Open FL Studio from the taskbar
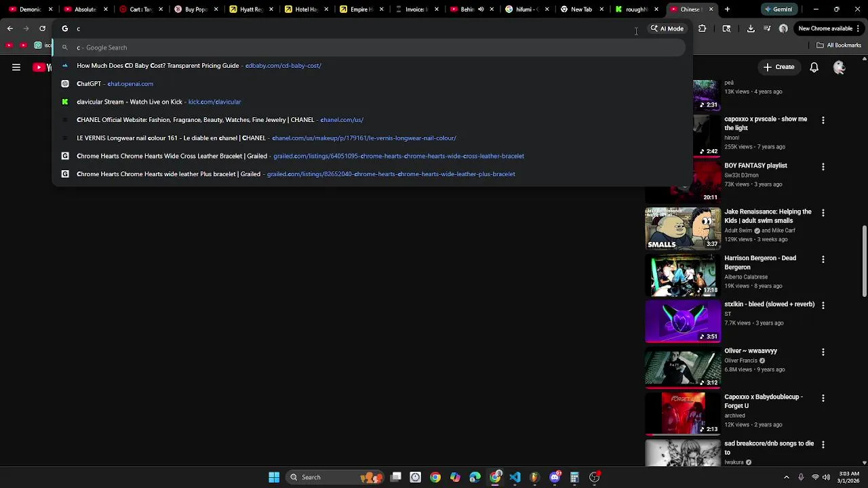 [x=534, y=477]
